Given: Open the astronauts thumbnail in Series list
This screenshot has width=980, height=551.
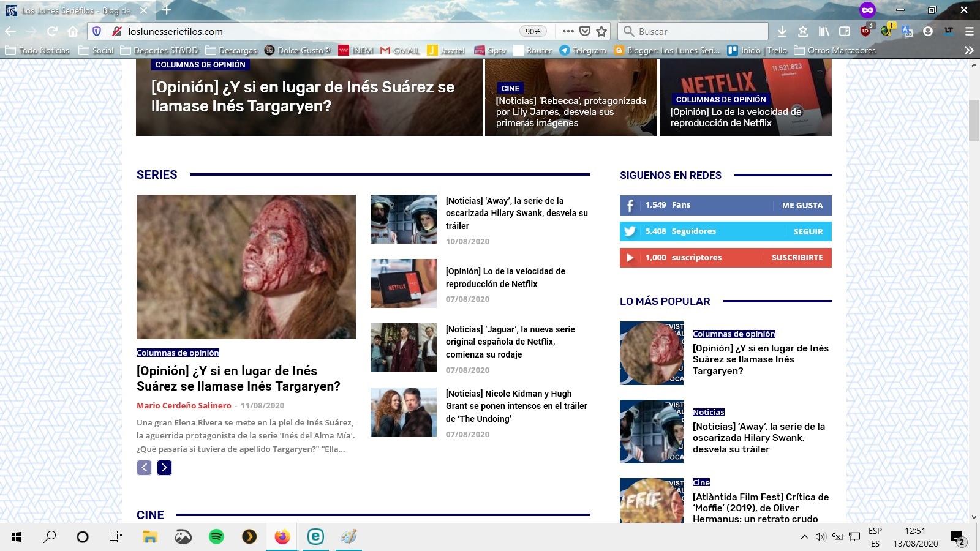Looking at the screenshot, I should click(404, 219).
